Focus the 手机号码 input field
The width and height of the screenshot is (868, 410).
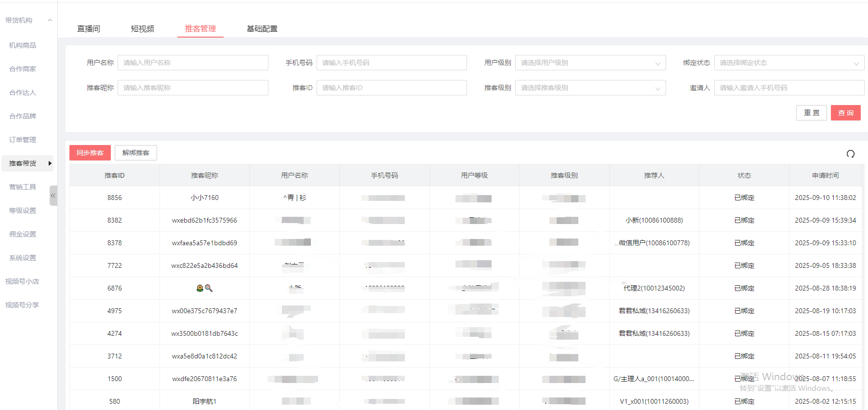click(x=391, y=63)
